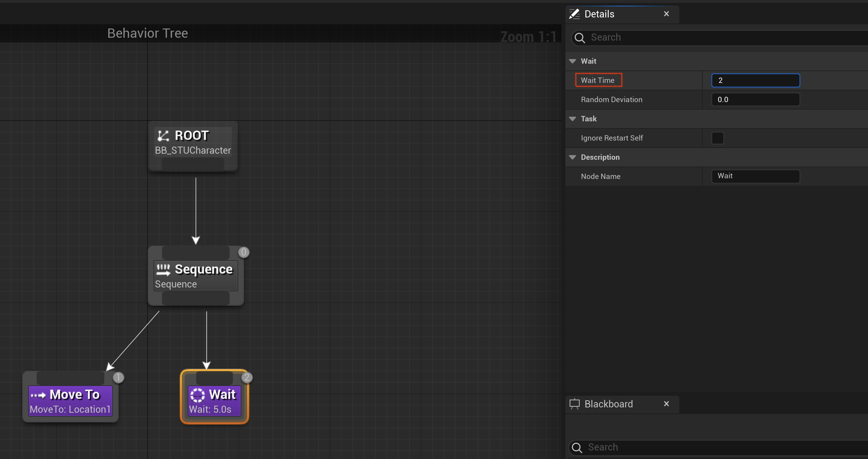Click the Wait: 5.0s description text
Screen dimensions: 868x459
click(x=210, y=410)
